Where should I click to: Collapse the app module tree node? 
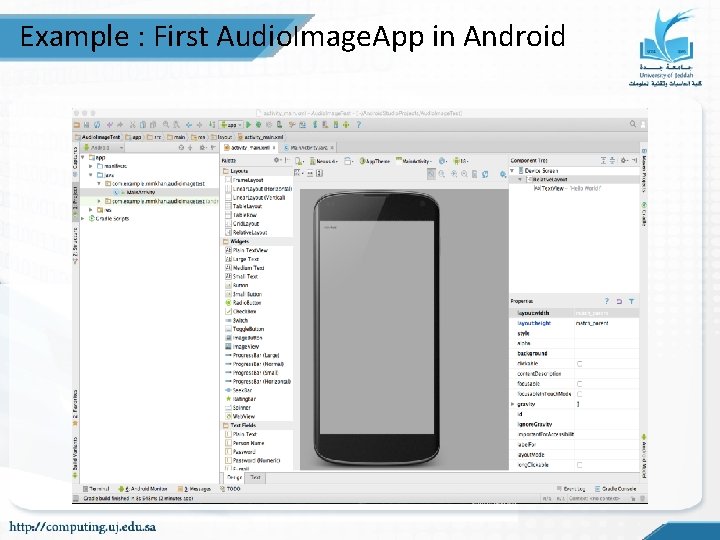click(x=83, y=158)
